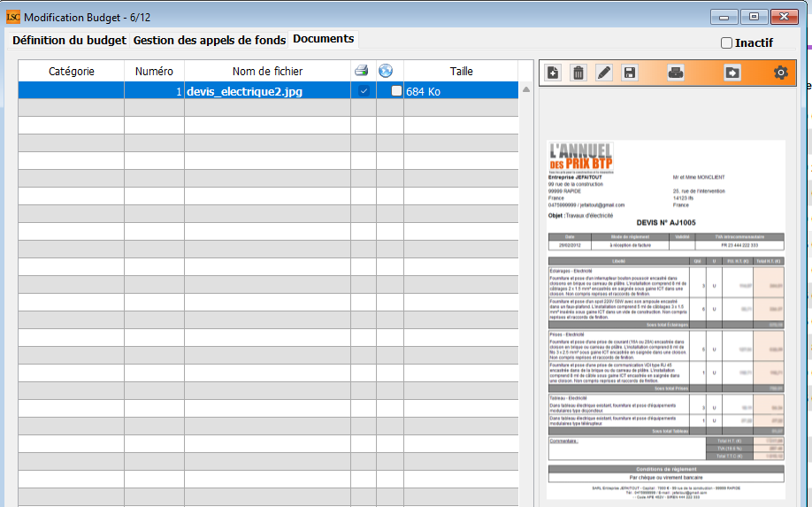Switch to the Définition du budget tab
The height and width of the screenshot is (507, 812).
(69, 40)
